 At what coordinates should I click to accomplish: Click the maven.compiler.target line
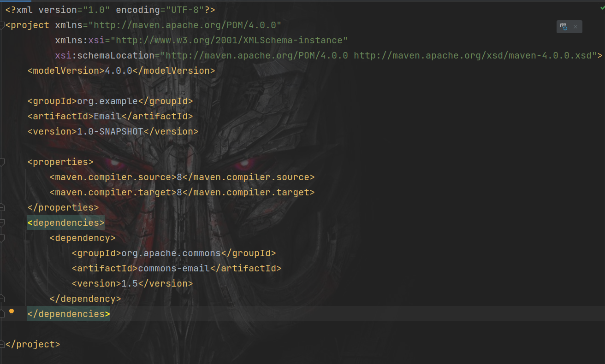point(182,192)
